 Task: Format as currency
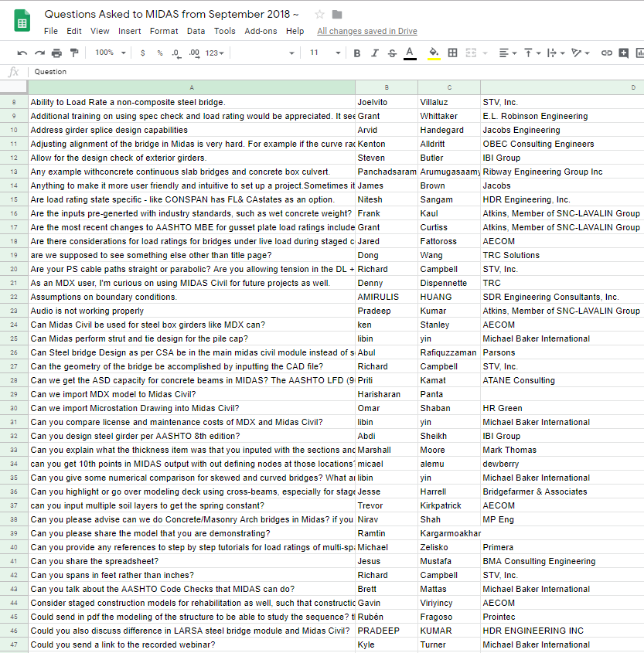(143, 53)
